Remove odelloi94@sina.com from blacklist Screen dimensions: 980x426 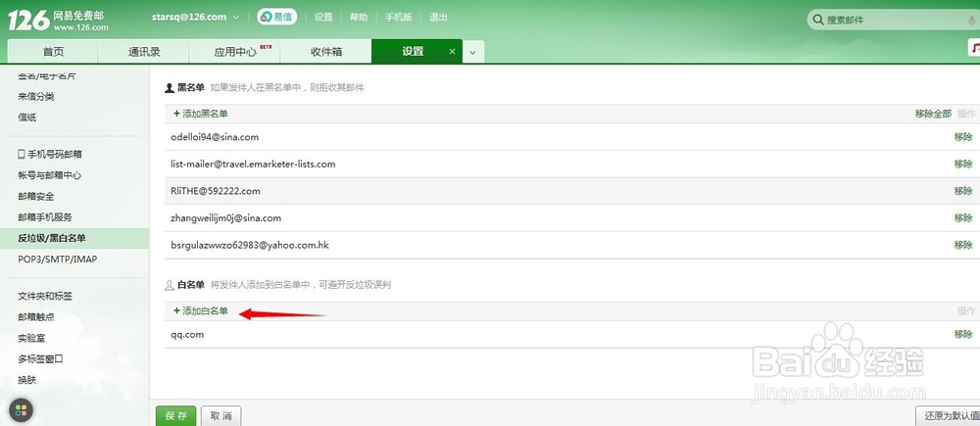963,137
